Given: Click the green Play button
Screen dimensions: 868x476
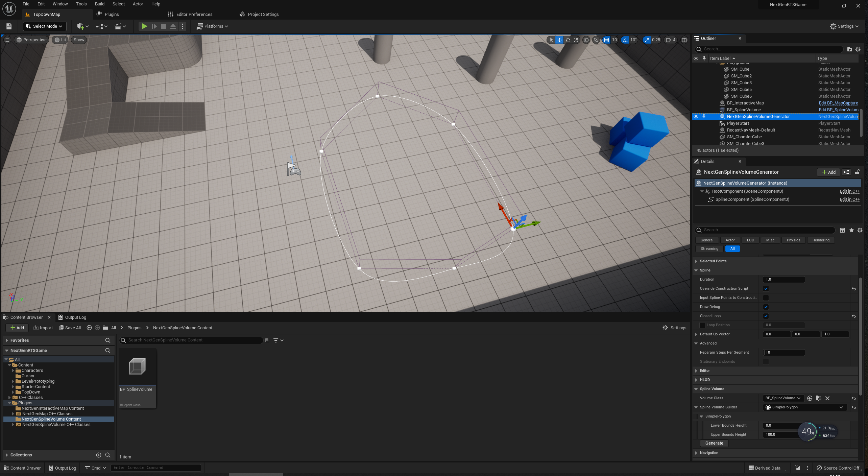Looking at the screenshot, I should 144,26.
